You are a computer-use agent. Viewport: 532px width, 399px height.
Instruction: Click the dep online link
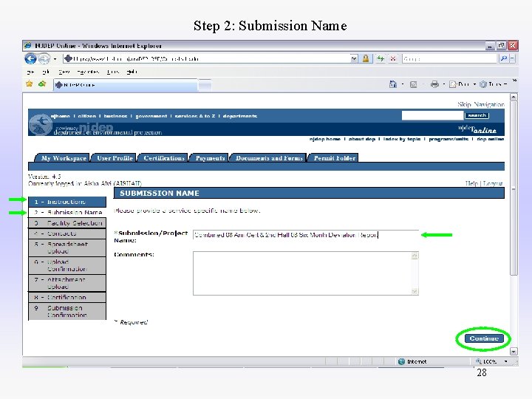490,139
